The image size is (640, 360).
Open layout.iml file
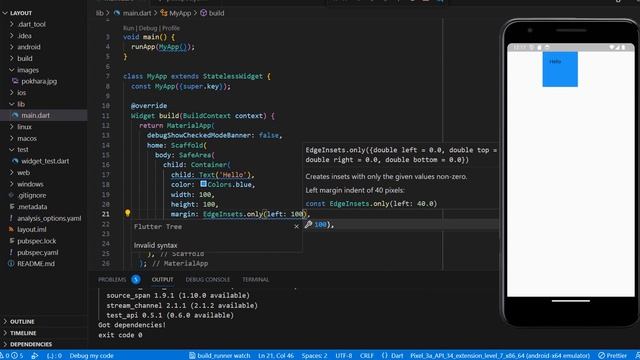31,229
